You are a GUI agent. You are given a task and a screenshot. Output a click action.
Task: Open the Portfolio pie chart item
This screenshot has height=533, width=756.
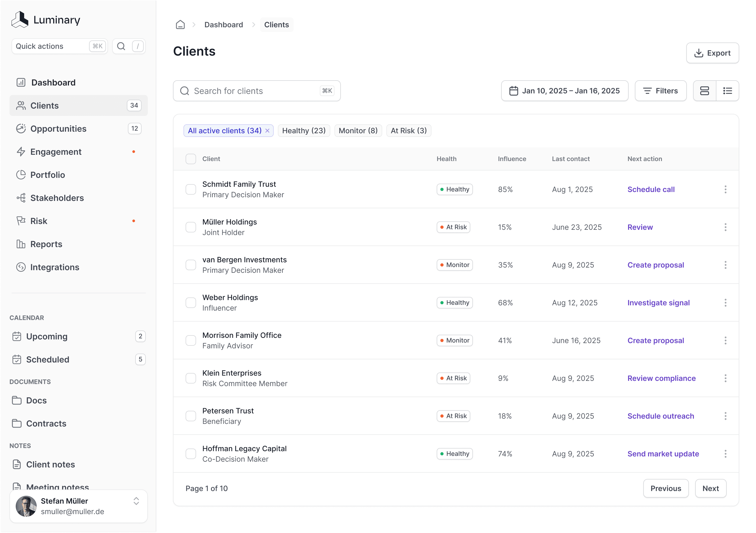tap(48, 175)
